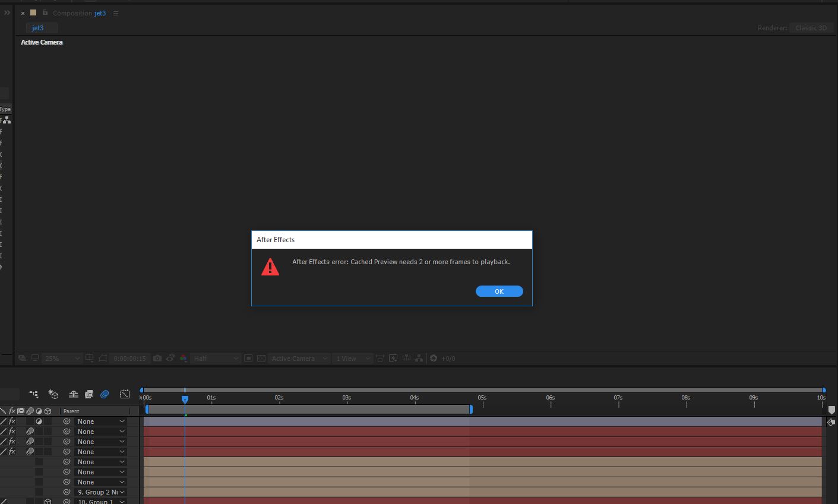Open the '9. Group 2' parent dropdown
Image resolution: width=838 pixels, height=504 pixels.
(101, 492)
